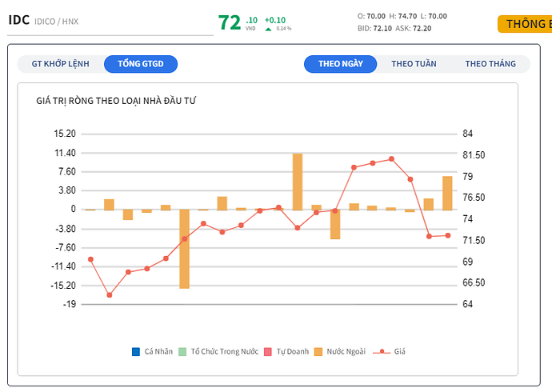This screenshot has height=392, width=552.
Task: Click the last orange bar on right
Action: click(x=447, y=193)
